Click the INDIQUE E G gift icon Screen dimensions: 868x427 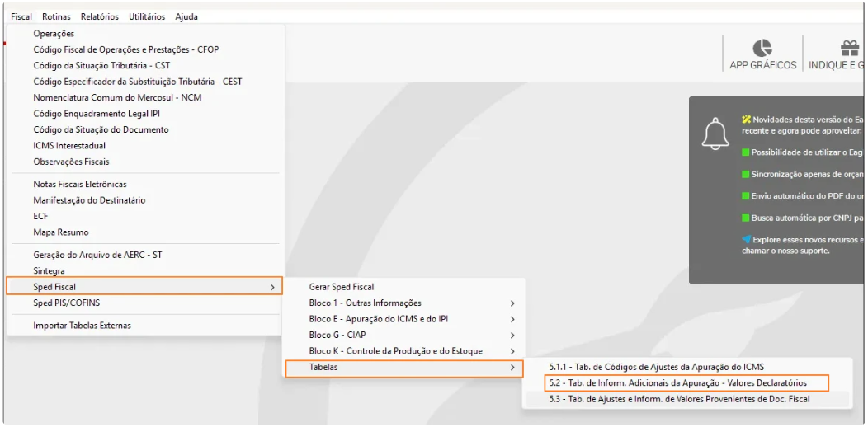click(849, 49)
